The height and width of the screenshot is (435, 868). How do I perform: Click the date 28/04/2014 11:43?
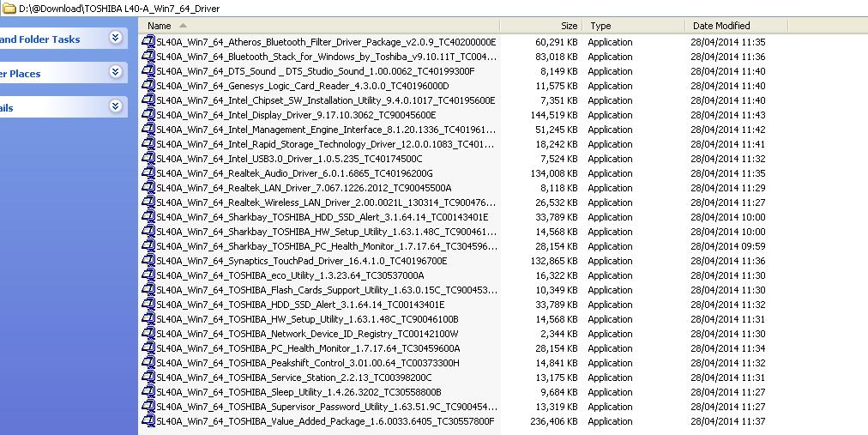728,115
